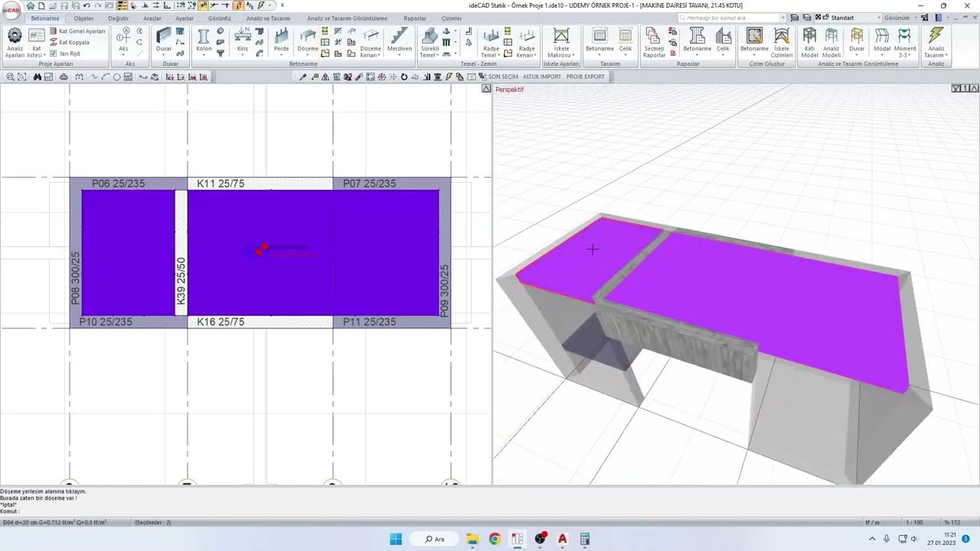The width and height of the screenshot is (980, 551).
Task: Click the PROJE EXPORT button
Action: [586, 77]
